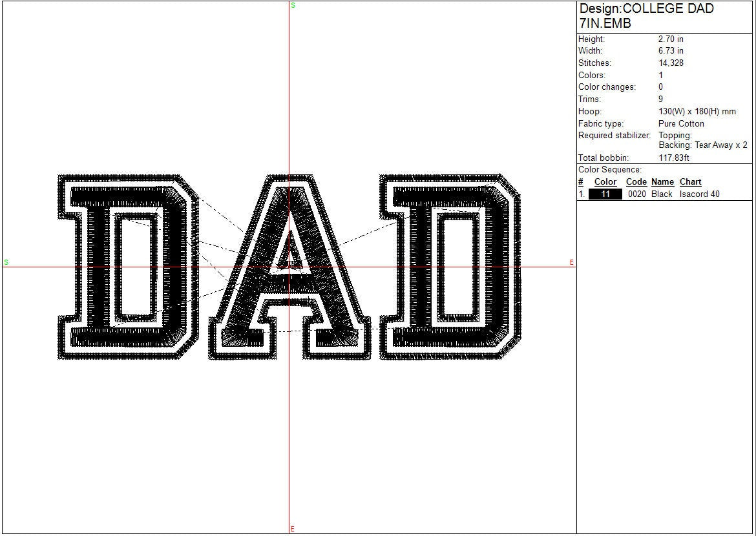This screenshot has width=756, height=536.
Task: Click the thread code 0020
Action: [x=636, y=194]
